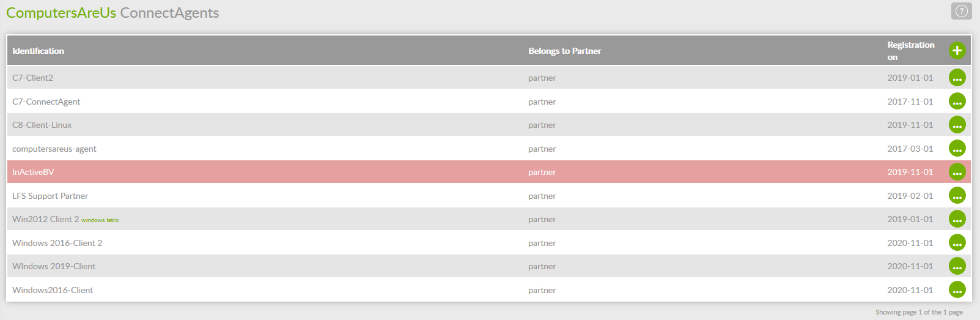Open actions menu for C8-Client-Linux row
This screenshot has height=320, width=980.
tap(957, 125)
